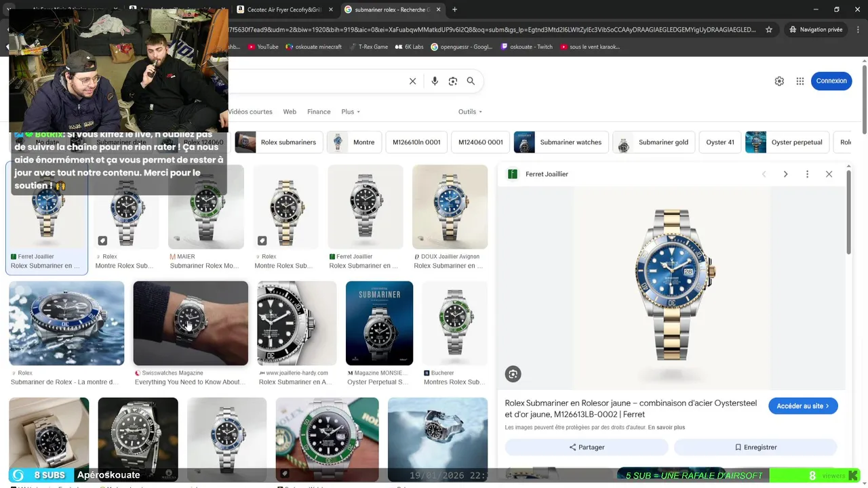The width and height of the screenshot is (868, 488).
Task: Open openguessr Google bookmark
Action: (462, 47)
